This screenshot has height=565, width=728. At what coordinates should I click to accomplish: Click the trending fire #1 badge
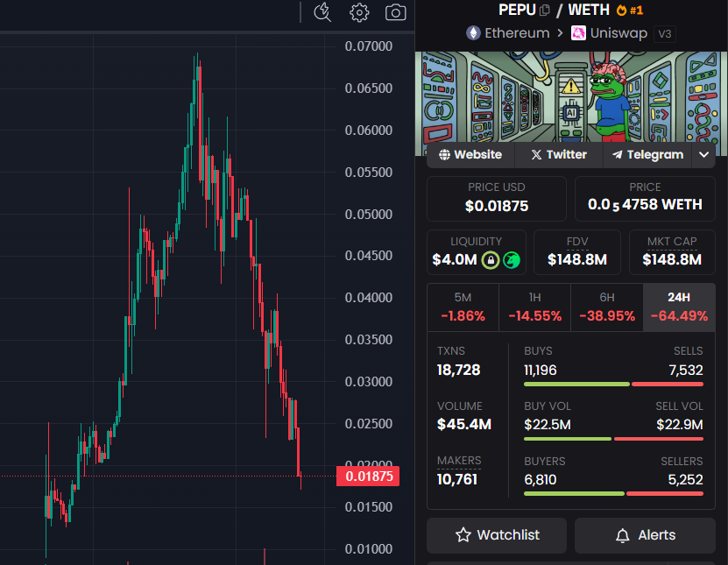click(x=630, y=10)
